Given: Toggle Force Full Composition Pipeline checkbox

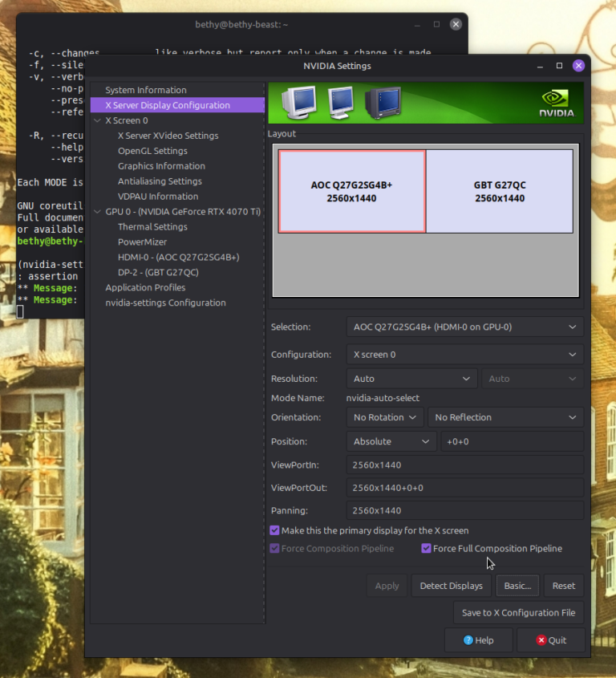Looking at the screenshot, I should (x=426, y=549).
